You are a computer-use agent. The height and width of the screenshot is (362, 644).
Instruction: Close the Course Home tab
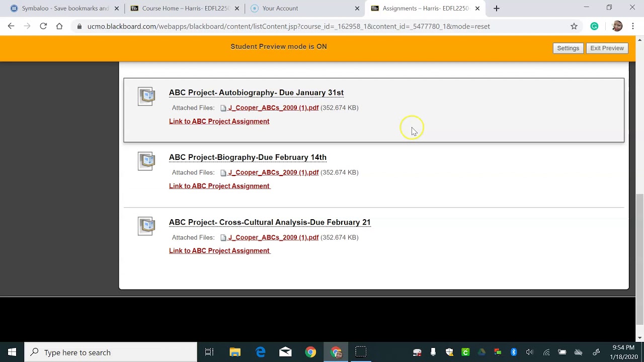click(237, 8)
